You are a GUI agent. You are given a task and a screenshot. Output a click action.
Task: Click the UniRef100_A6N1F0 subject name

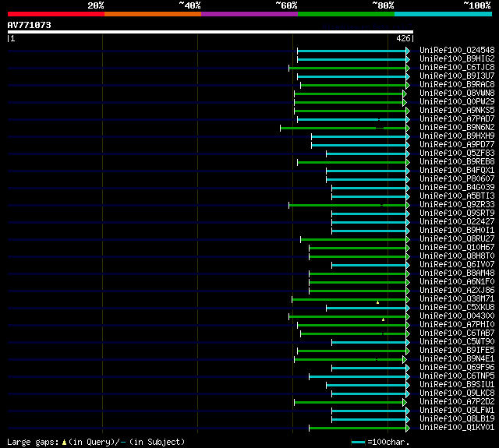pos(457,282)
